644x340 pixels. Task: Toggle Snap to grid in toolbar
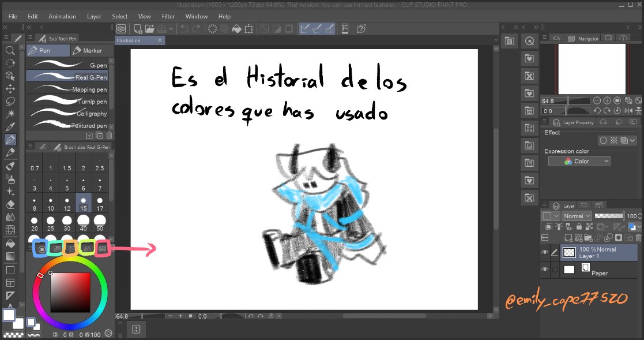329,29
